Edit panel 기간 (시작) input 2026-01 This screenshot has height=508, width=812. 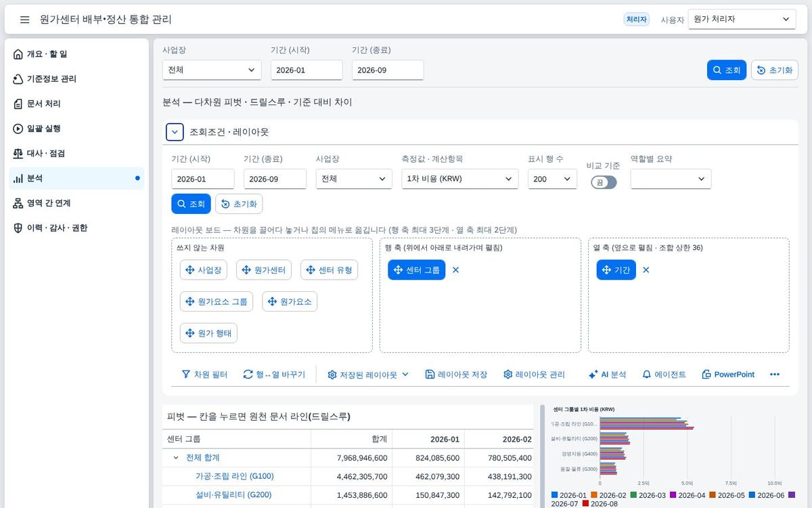(203, 179)
